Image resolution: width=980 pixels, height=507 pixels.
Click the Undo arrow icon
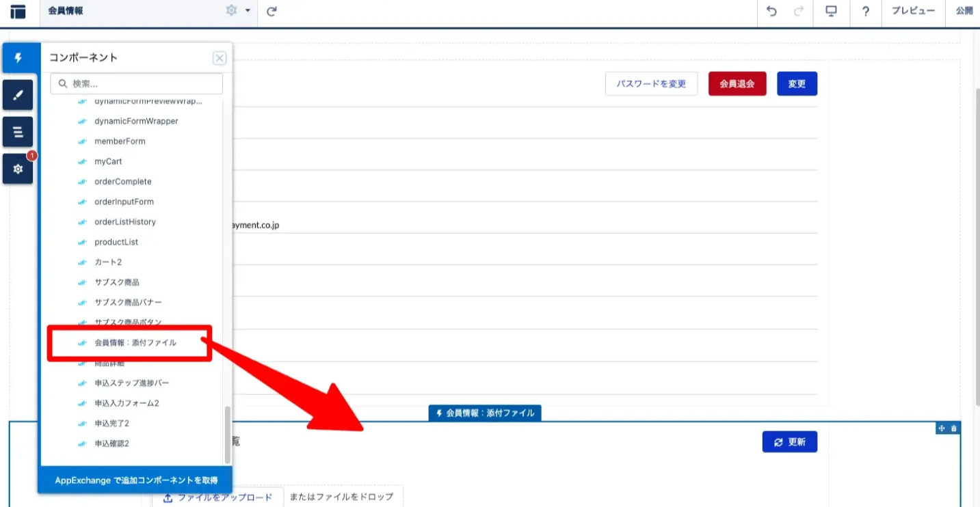(x=772, y=12)
